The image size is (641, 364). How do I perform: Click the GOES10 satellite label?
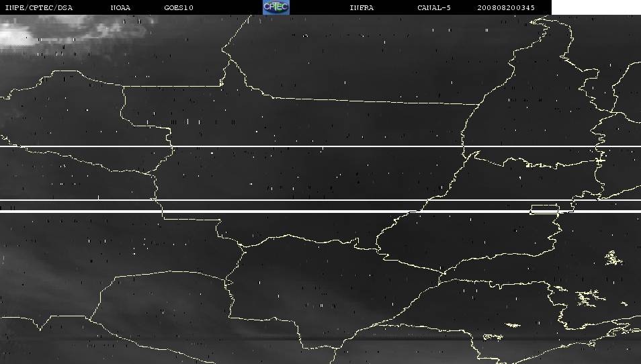tap(179, 7)
